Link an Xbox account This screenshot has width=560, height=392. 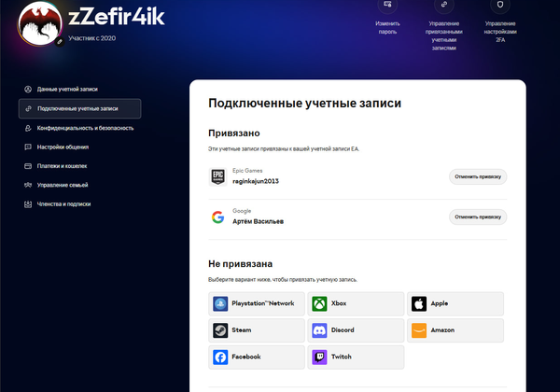pyautogui.click(x=356, y=303)
